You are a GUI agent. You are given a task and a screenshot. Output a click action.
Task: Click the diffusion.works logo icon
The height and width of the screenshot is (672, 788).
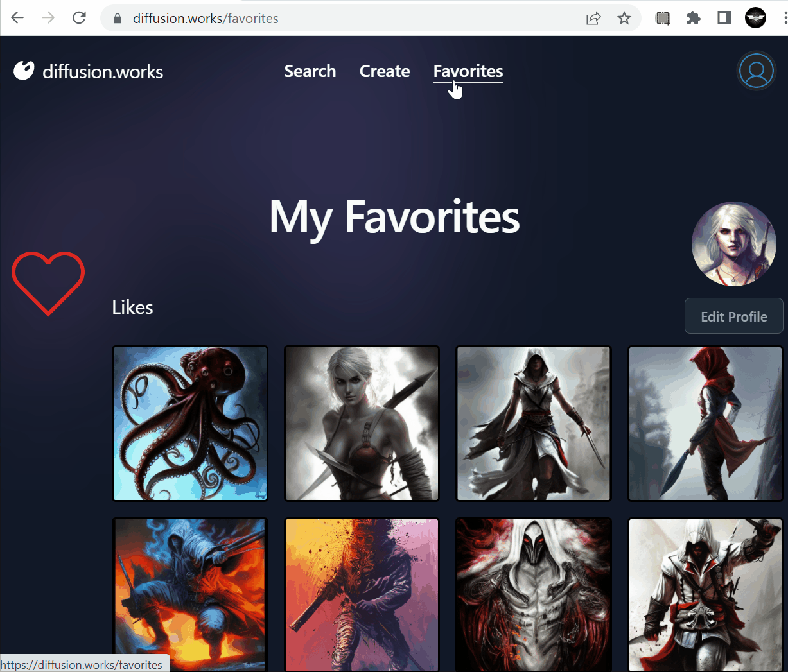tap(24, 71)
